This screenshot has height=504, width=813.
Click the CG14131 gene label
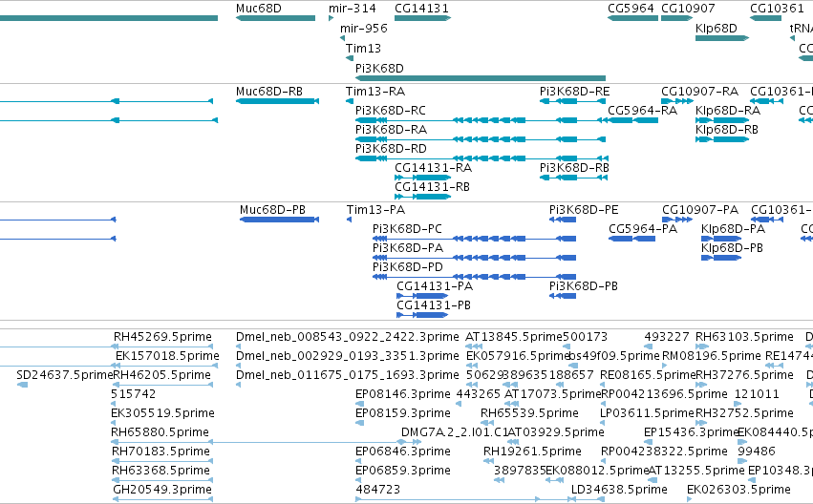[421, 9]
